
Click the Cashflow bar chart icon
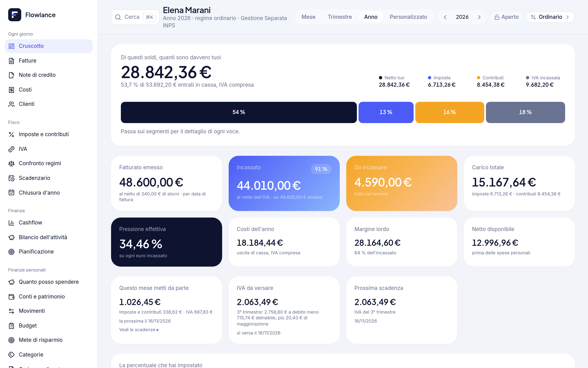point(11,223)
